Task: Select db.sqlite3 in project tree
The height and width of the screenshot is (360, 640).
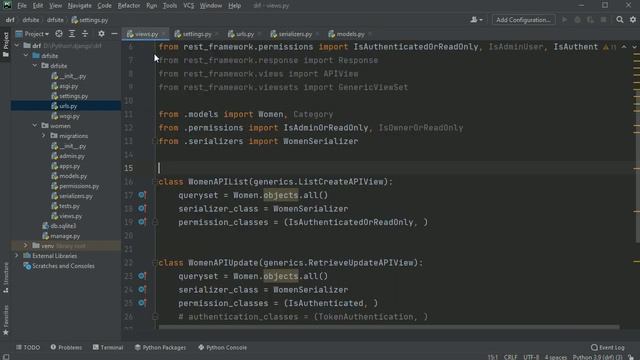Action: coord(63,226)
